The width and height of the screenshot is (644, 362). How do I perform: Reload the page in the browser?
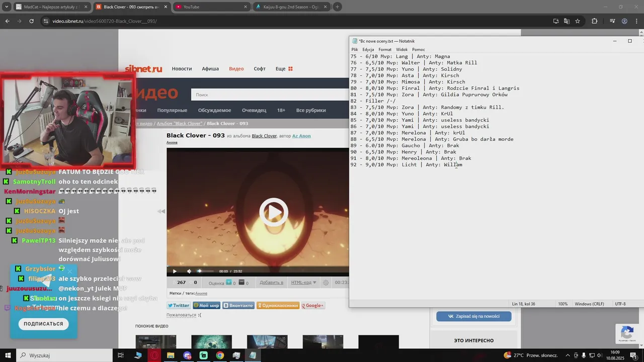(31, 21)
